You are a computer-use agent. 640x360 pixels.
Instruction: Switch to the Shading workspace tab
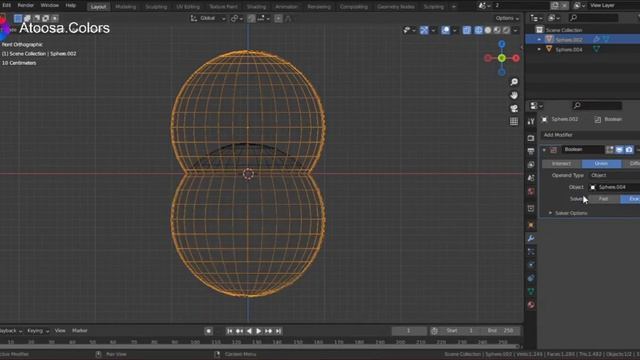[x=256, y=7]
